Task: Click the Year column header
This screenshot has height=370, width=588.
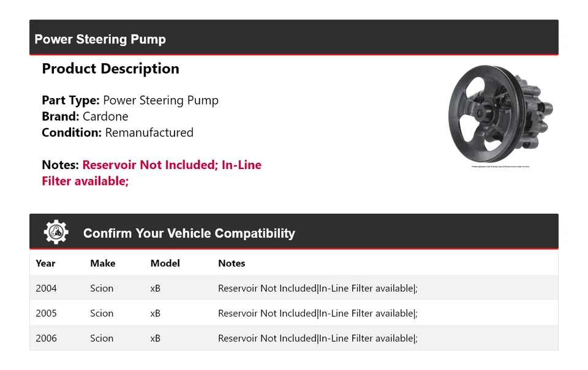Action: [45, 263]
